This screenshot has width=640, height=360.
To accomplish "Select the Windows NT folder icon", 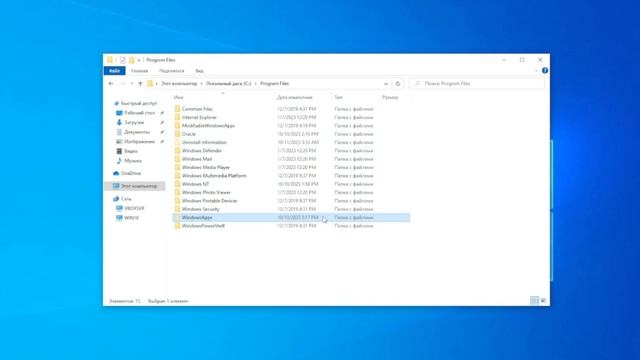I will point(177,184).
